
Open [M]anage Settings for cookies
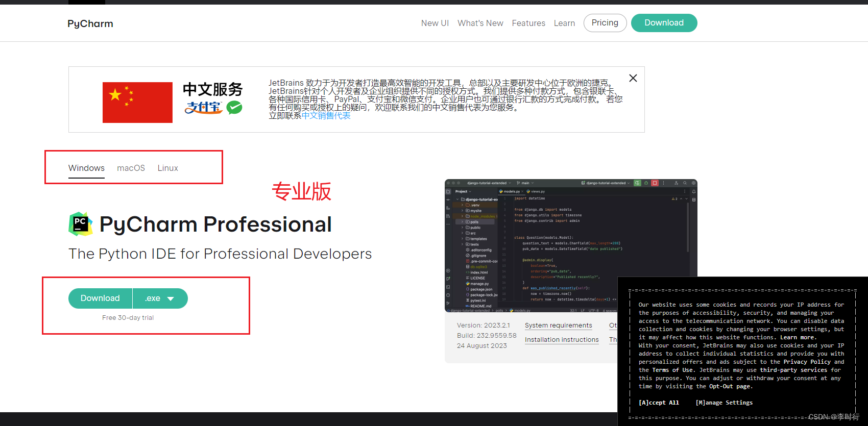pyautogui.click(x=724, y=403)
